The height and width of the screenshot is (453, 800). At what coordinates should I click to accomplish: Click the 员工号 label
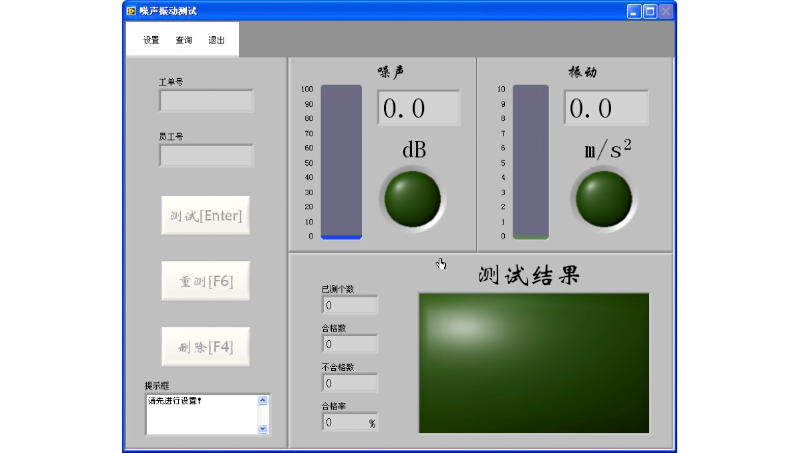pos(171,137)
